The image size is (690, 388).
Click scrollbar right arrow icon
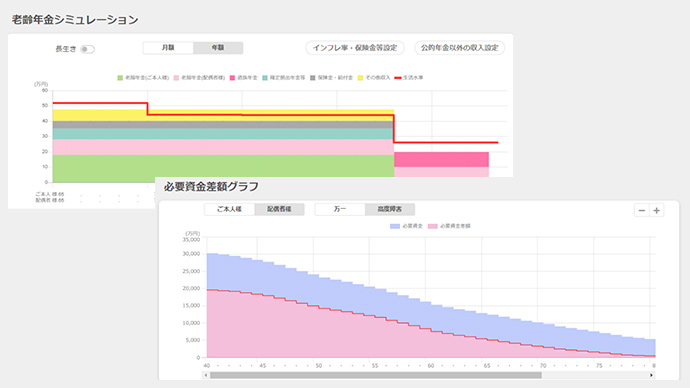[651, 375]
